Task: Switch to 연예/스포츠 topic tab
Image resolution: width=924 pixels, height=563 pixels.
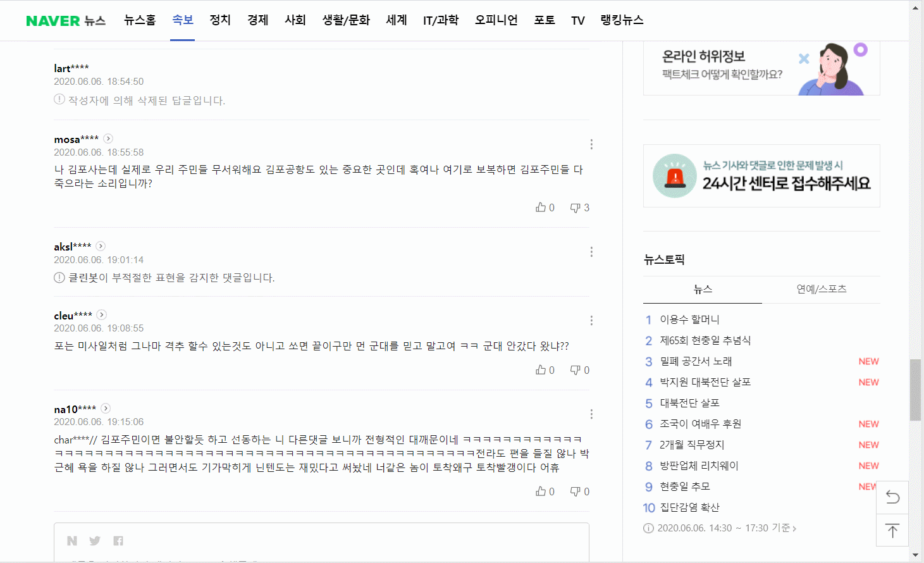Action: (821, 289)
